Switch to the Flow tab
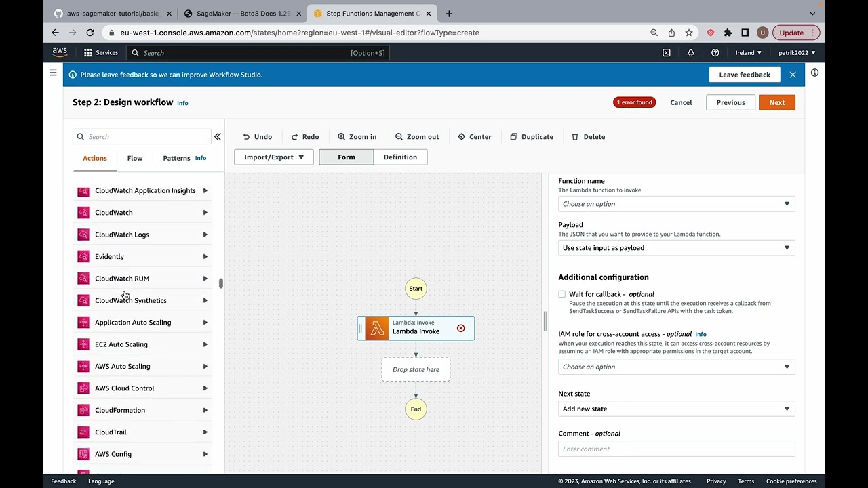The width and height of the screenshot is (868, 488). pyautogui.click(x=135, y=158)
